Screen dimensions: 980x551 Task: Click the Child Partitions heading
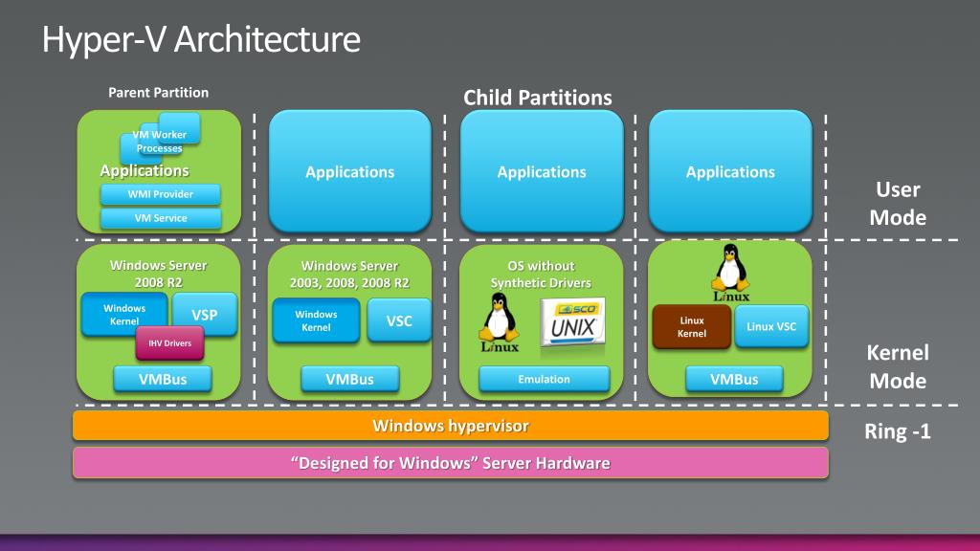pyautogui.click(x=538, y=98)
